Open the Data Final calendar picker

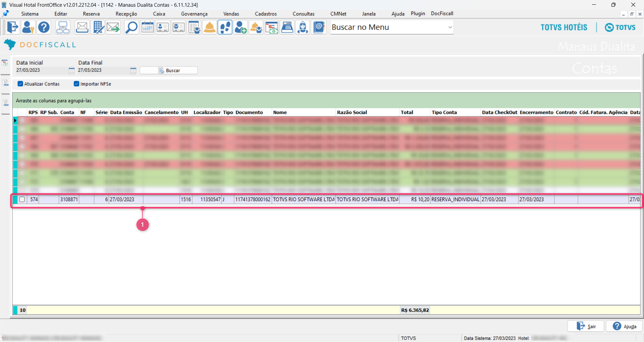tap(133, 70)
